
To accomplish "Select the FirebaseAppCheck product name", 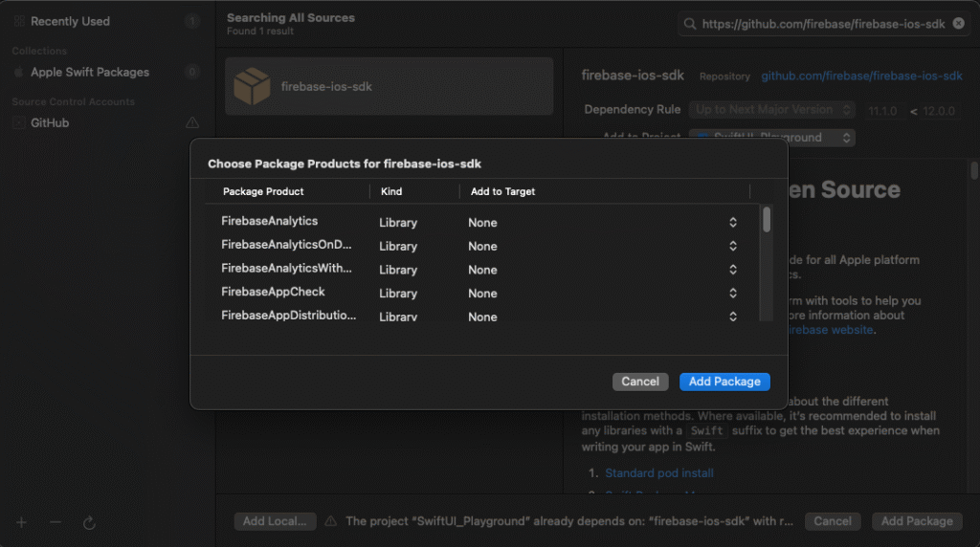I will [273, 292].
